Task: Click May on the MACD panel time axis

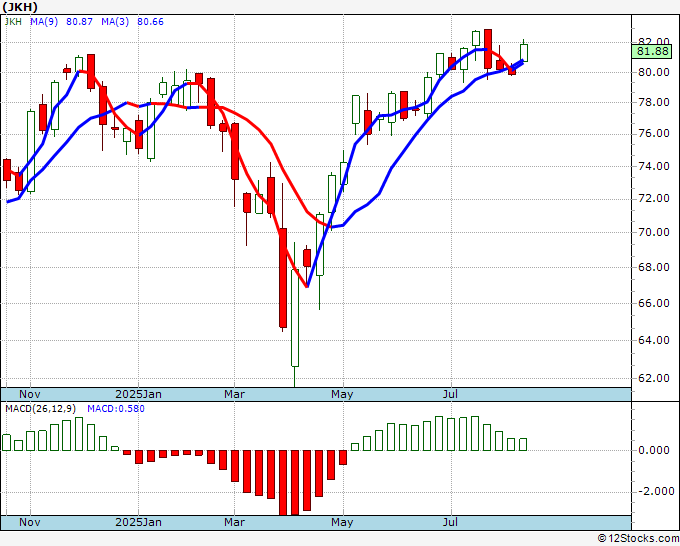Action: click(342, 522)
